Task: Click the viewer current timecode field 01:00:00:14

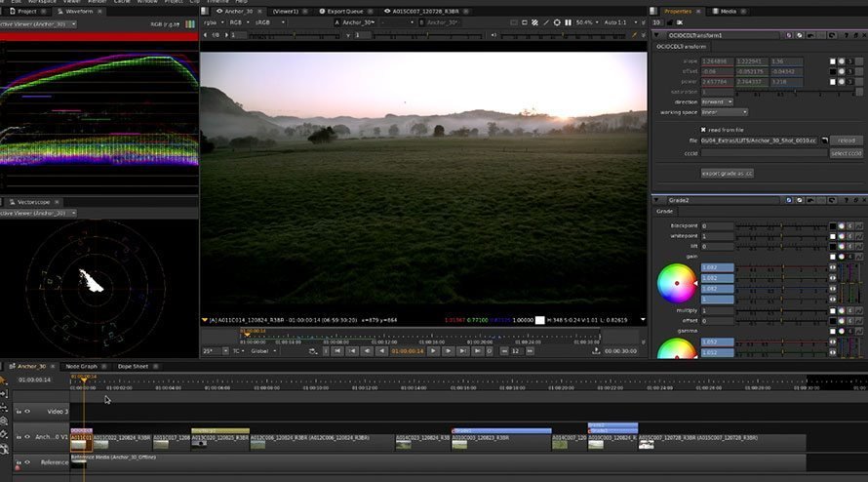Action: (x=408, y=351)
